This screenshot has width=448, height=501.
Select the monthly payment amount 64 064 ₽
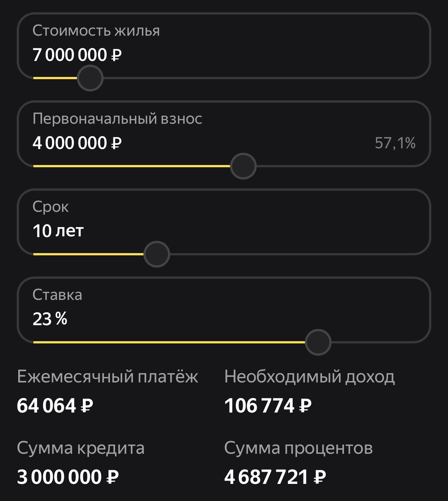[x=55, y=405]
